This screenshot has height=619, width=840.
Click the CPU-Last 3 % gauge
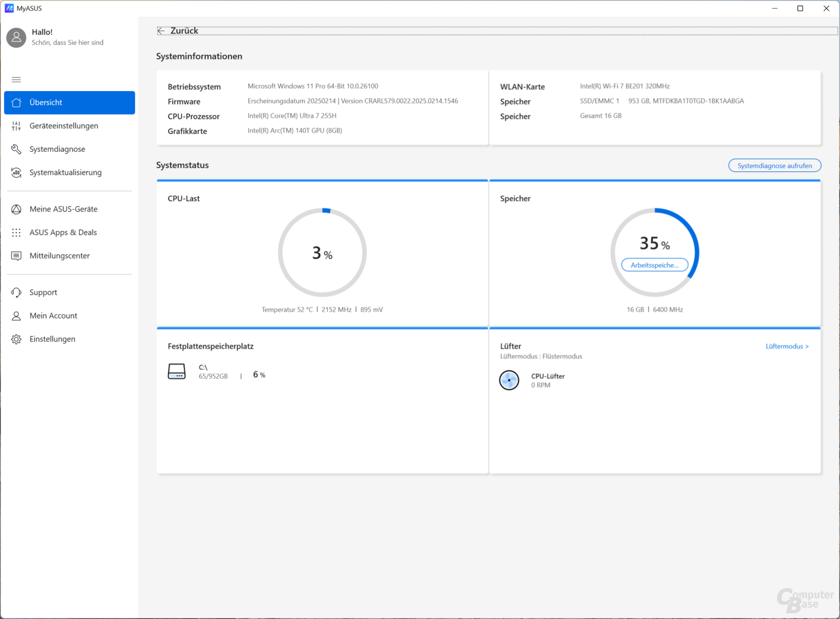pyautogui.click(x=323, y=252)
